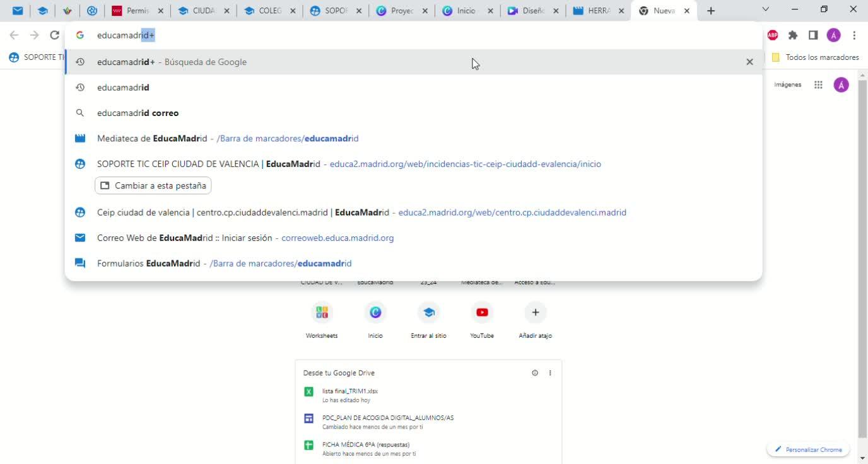Viewport: 868px width, 464px height.
Task: Close the 'Nueva' new tab page tab
Action: (x=687, y=11)
